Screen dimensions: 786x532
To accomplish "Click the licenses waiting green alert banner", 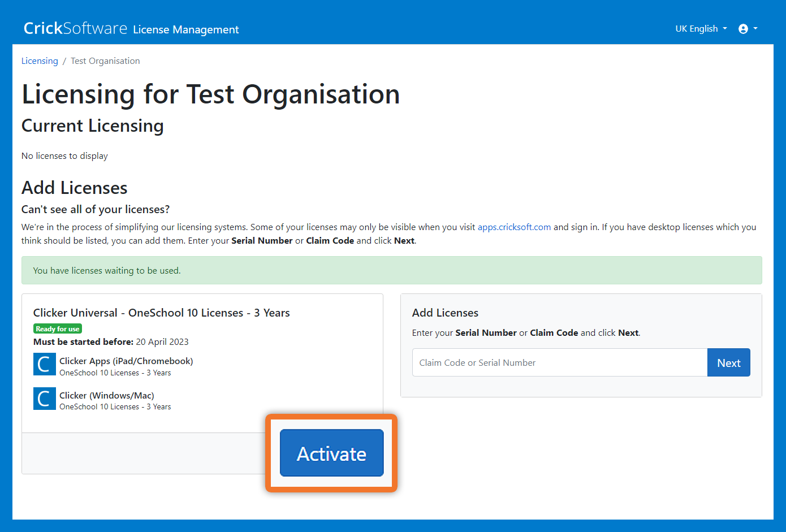I will tap(391, 271).
